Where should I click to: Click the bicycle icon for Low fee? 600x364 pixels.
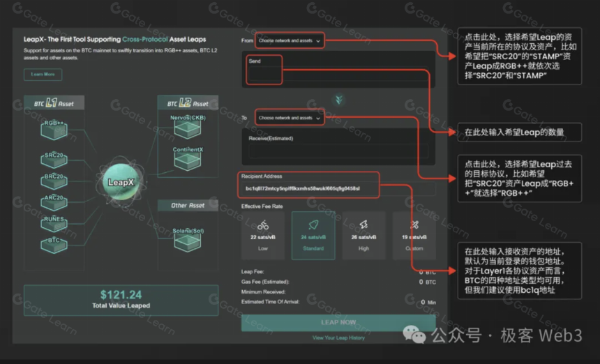[263, 225]
